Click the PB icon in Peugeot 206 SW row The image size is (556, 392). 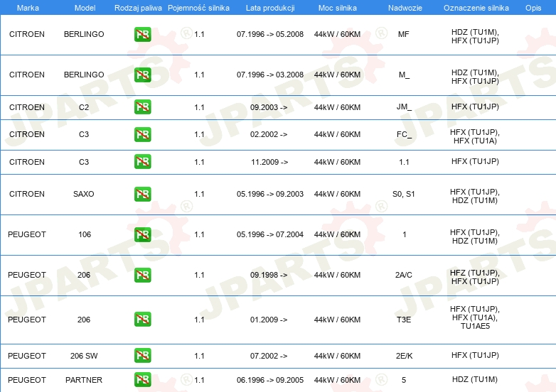click(142, 356)
